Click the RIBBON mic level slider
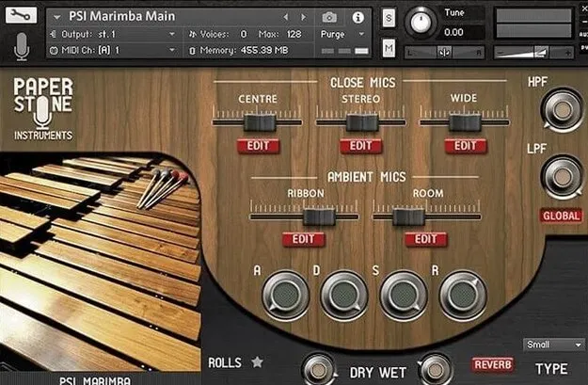This screenshot has width=588, height=385. tap(319, 217)
